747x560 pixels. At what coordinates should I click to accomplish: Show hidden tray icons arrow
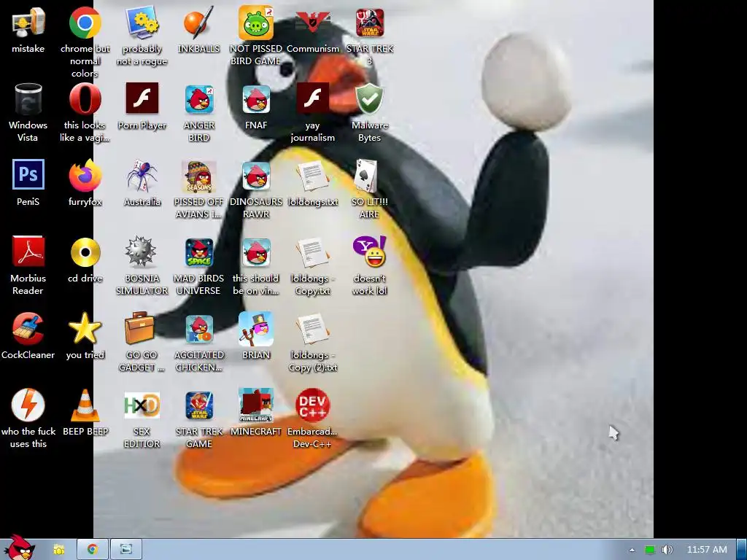coord(632,550)
